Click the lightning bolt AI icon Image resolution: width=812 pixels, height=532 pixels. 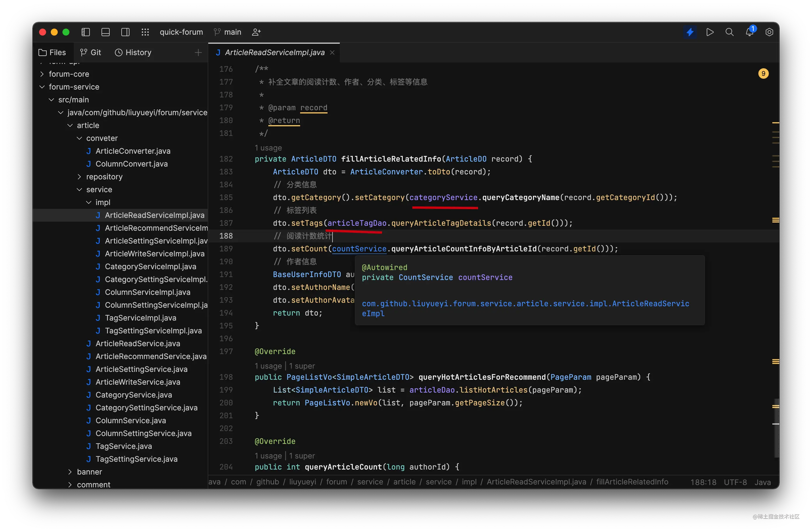click(x=690, y=32)
